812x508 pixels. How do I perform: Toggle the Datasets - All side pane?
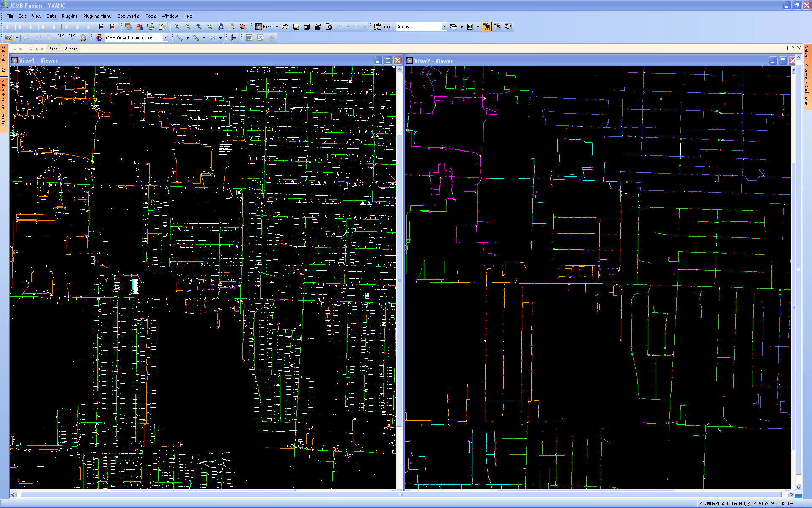click(x=3, y=59)
